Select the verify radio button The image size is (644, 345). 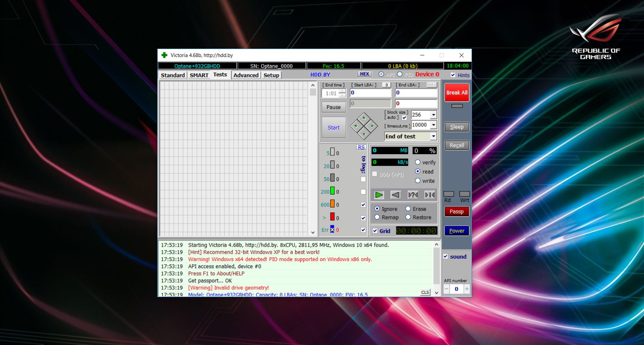point(418,162)
